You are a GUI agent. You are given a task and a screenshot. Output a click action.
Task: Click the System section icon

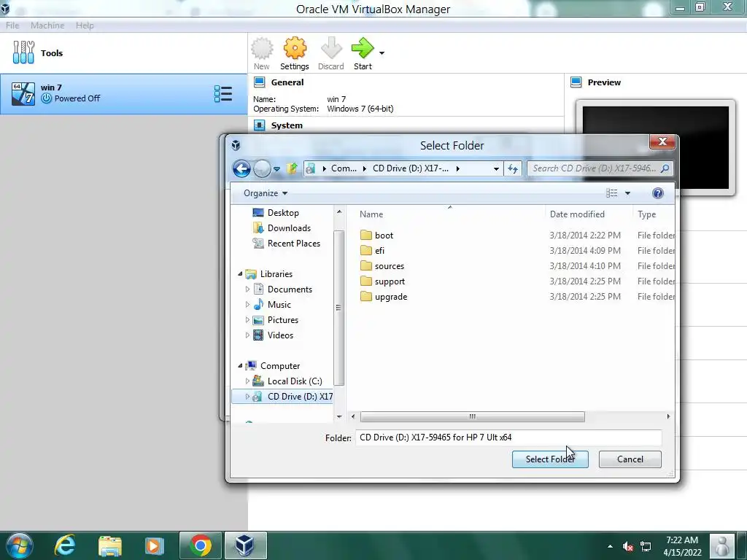[260, 125]
